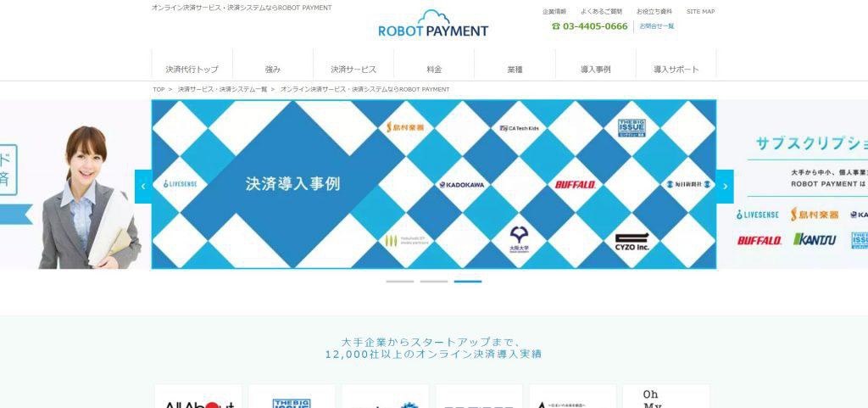Select the second carousel indicator bar
This screenshot has width=868, height=408.
434,282
